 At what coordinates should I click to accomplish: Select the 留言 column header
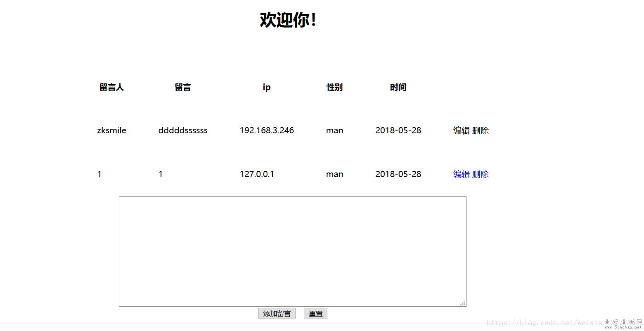click(183, 87)
